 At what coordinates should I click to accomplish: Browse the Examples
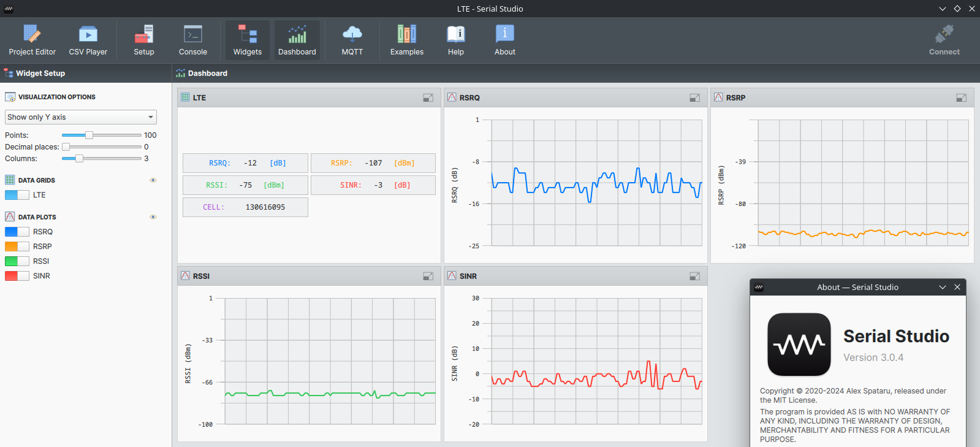pyautogui.click(x=407, y=40)
